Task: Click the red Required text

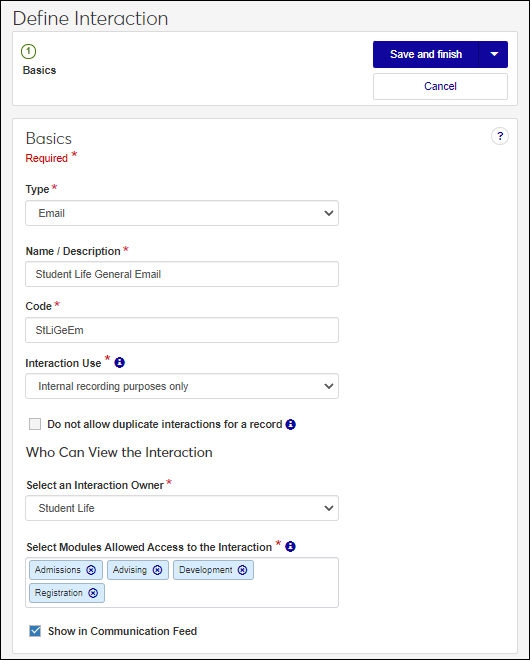Action: 46,158
